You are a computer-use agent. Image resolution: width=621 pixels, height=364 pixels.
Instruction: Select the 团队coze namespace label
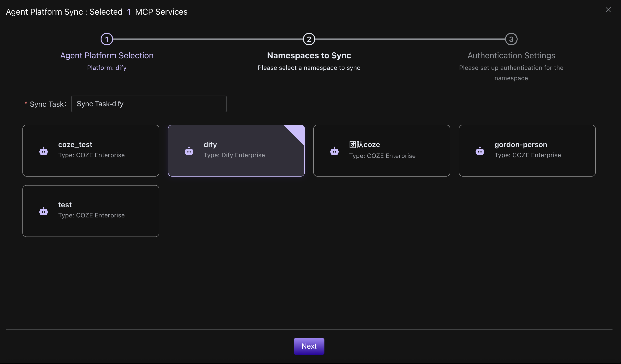pyautogui.click(x=364, y=144)
